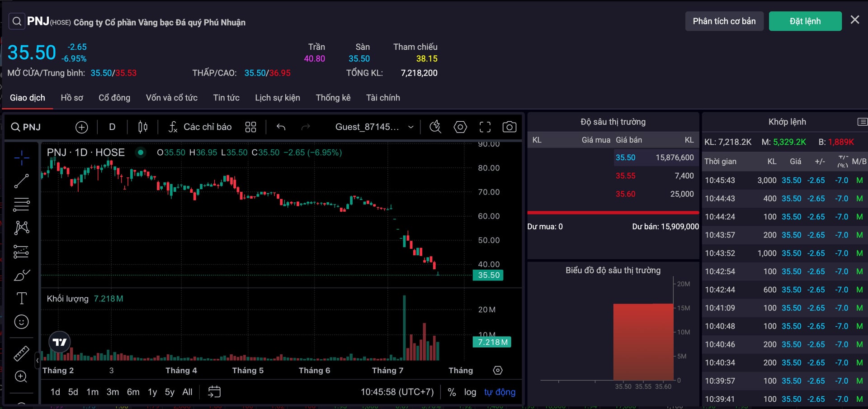Open Các chỉ báo indicators menu
This screenshot has height=409, width=868.
[x=200, y=127]
